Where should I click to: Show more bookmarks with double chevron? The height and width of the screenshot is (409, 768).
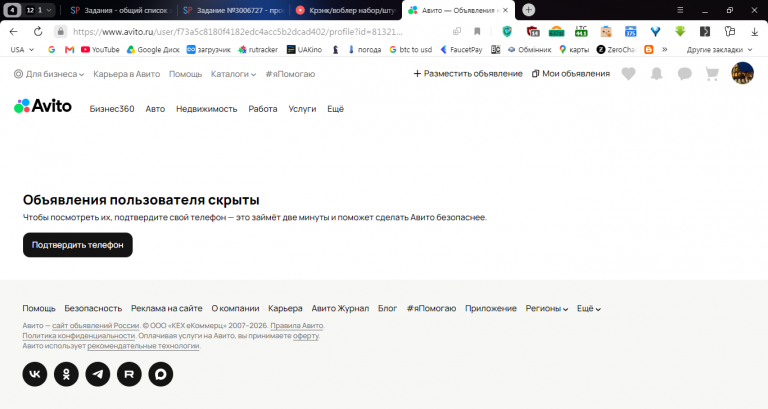click(x=664, y=49)
